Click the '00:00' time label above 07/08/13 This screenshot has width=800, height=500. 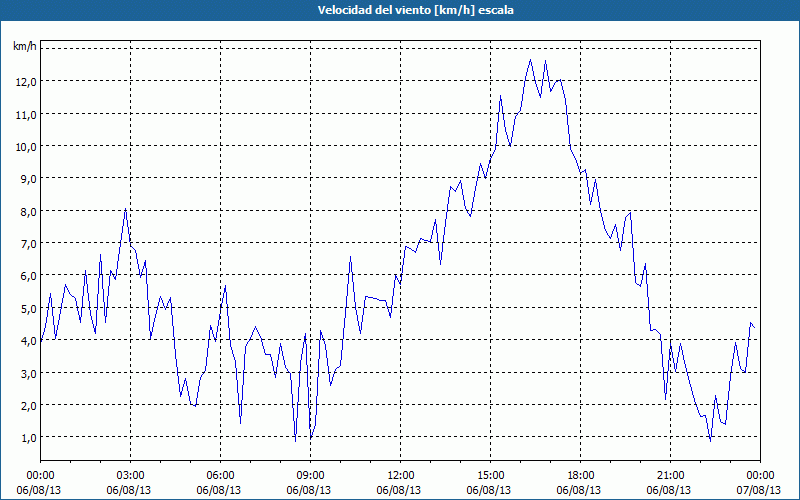[x=760, y=476]
